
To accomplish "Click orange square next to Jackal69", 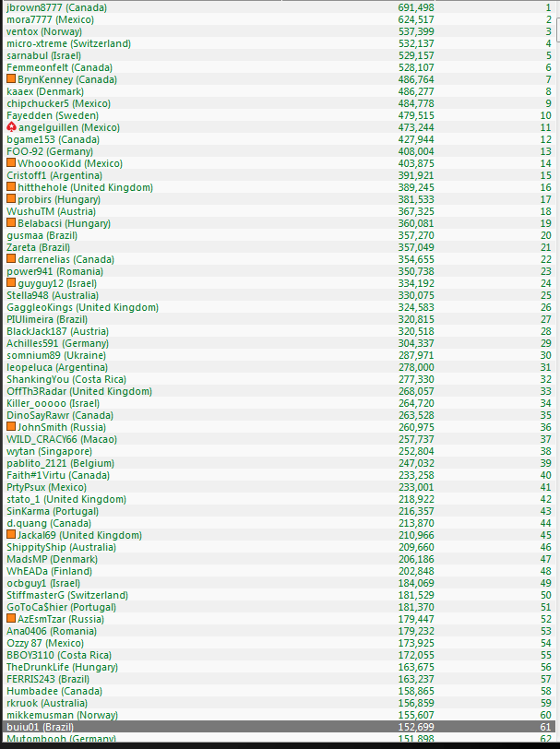I will tap(11, 534).
